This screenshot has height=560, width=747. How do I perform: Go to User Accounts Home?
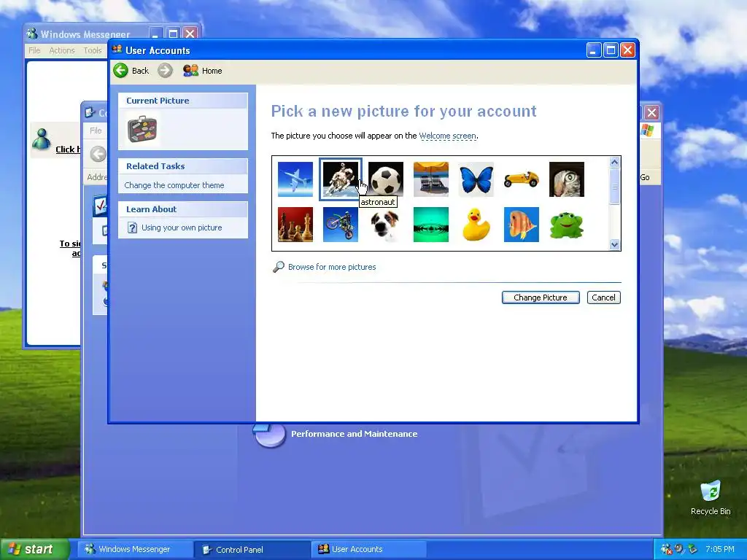(x=203, y=71)
